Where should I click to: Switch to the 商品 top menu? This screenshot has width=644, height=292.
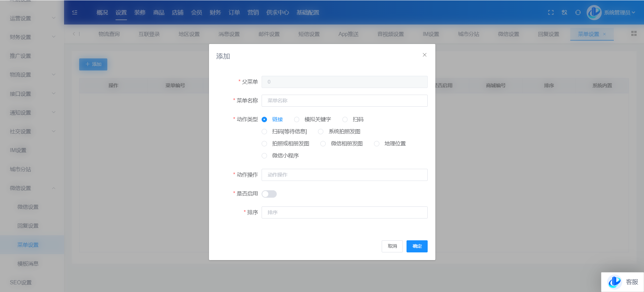(159, 12)
